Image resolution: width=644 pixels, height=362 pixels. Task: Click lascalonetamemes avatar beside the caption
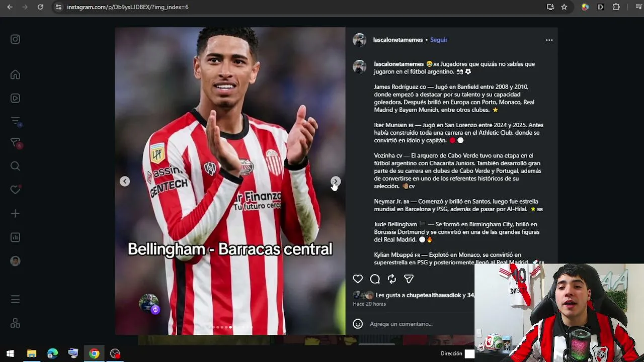click(x=360, y=67)
